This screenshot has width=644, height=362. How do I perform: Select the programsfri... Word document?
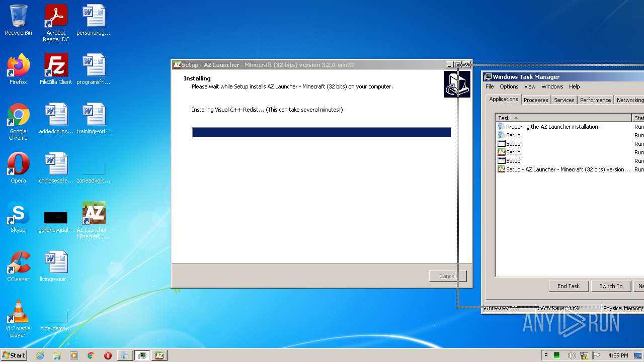point(94,69)
